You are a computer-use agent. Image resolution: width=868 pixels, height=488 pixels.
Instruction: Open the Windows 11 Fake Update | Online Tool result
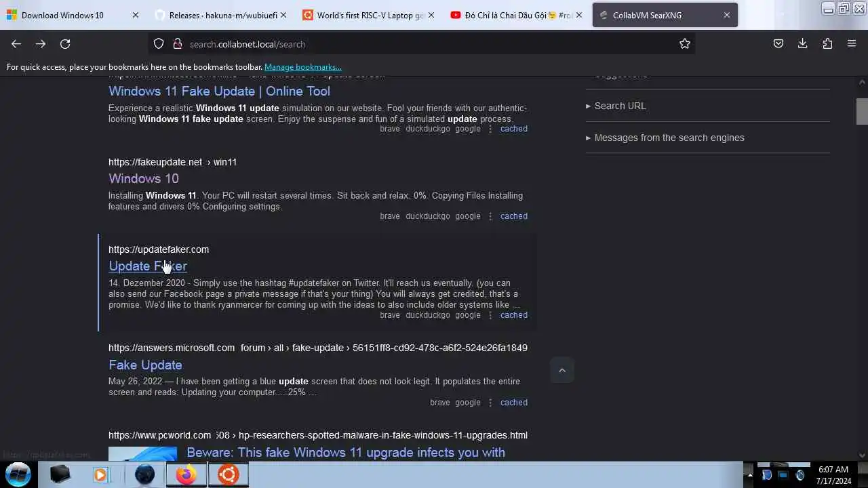pos(219,91)
